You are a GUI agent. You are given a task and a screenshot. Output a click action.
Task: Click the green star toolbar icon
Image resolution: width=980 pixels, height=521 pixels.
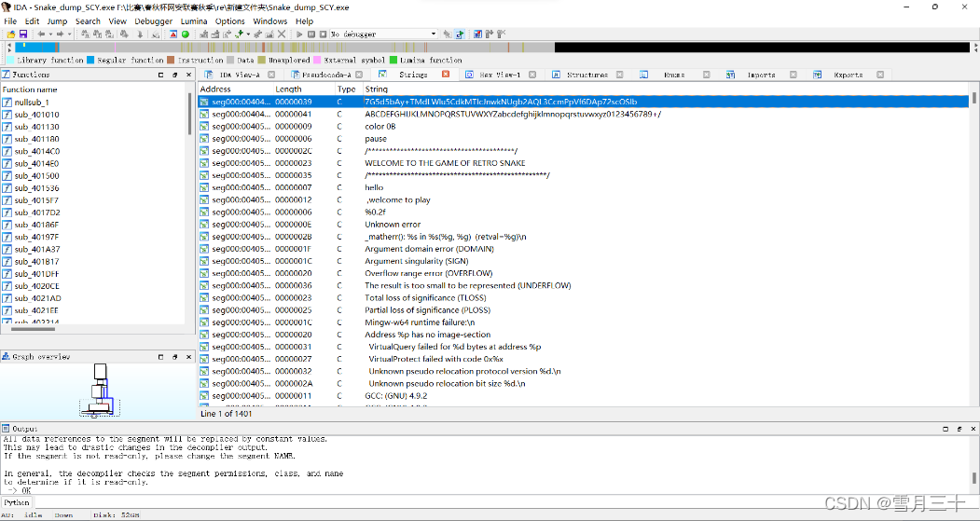[240, 34]
